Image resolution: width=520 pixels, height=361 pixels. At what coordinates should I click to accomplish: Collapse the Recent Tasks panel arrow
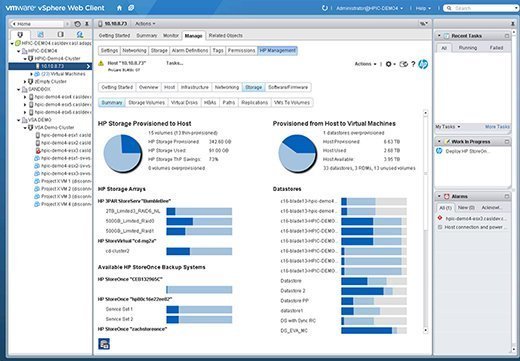(439, 35)
